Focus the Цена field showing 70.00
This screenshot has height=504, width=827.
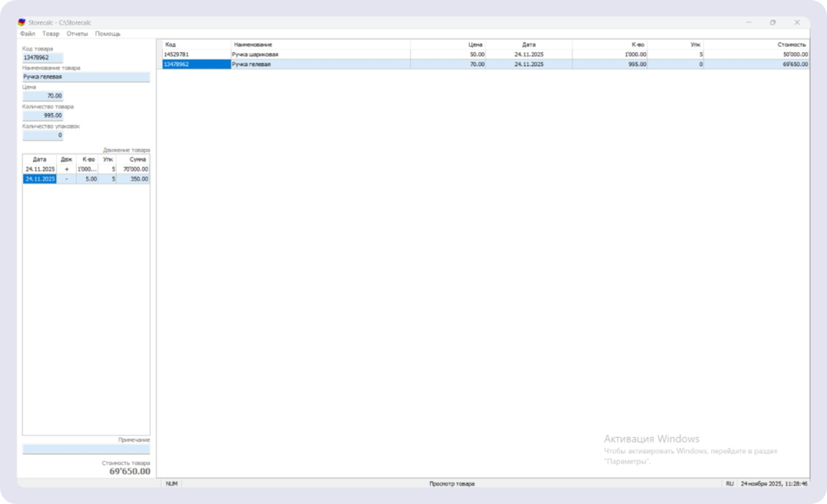click(x=43, y=96)
